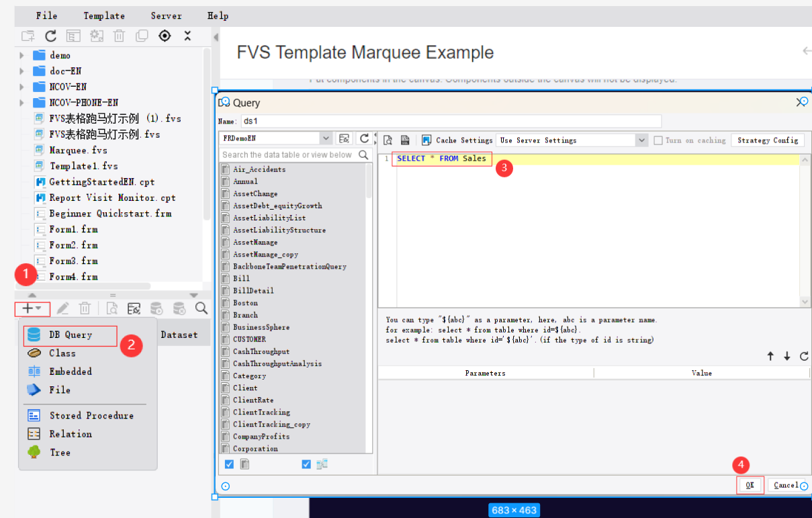Image resolution: width=812 pixels, height=518 pixels.
Task: Click the target locate icon in the toolbar
Action: [x=165, y=36]
